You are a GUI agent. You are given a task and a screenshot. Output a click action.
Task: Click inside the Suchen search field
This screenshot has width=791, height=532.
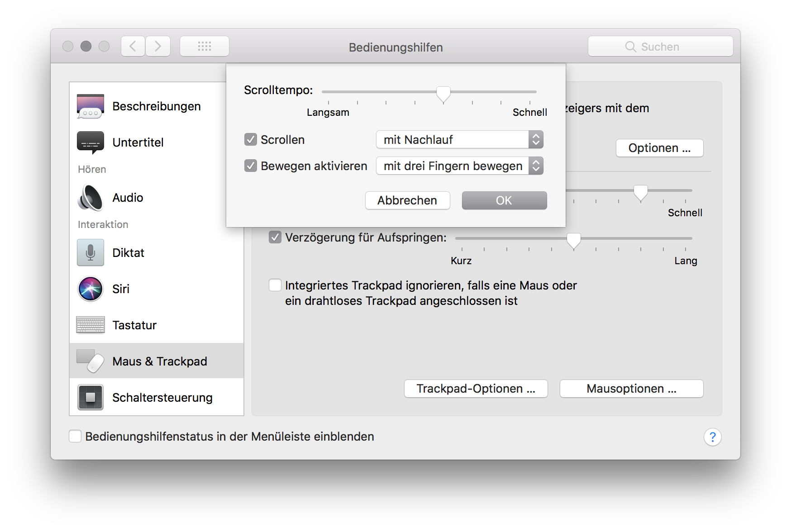click(660, 46)
